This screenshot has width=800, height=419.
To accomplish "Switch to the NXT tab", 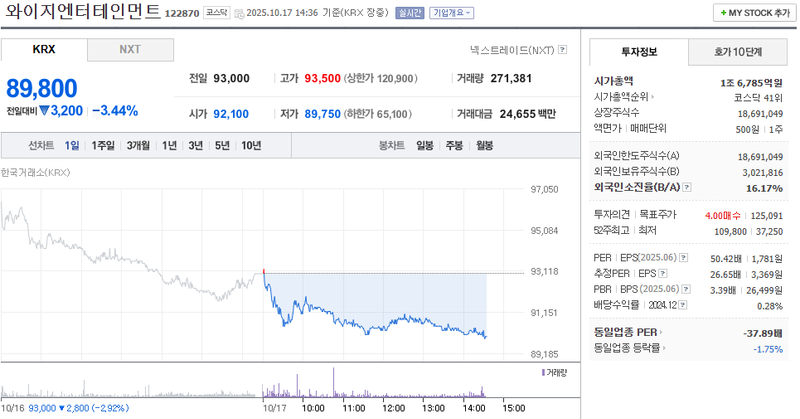I will point(130,49).
